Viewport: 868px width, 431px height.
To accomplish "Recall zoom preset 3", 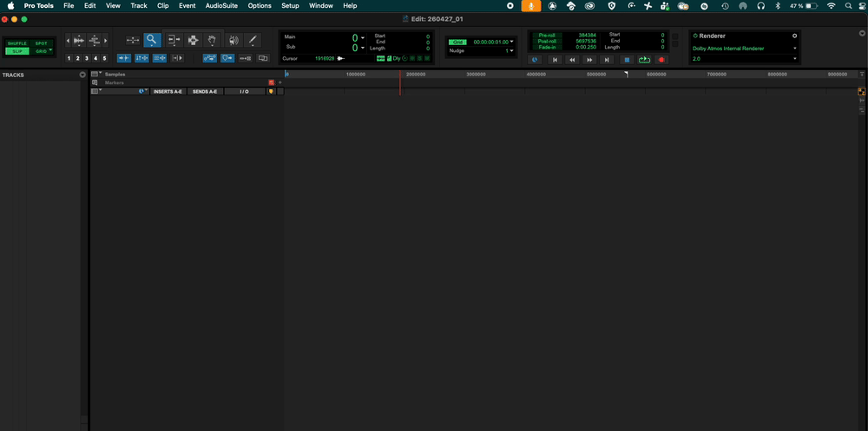I will tap(86, 58).
